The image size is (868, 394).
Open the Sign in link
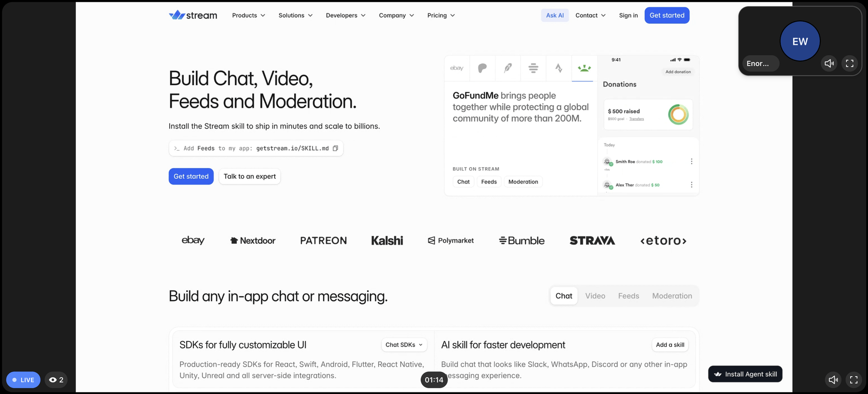pyautogui.click(x=628, y=15)
